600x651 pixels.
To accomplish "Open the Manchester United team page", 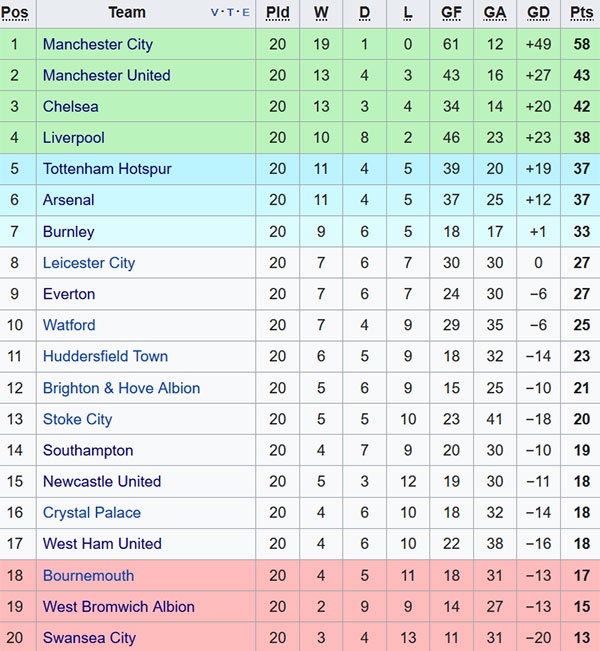I will tap(106, 75).
